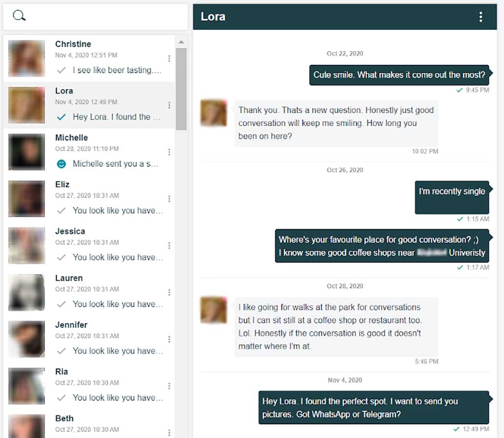The image size is (504, 438).
Task: Open the options menu for Michelle's conversation
Action: coord(170,152)
